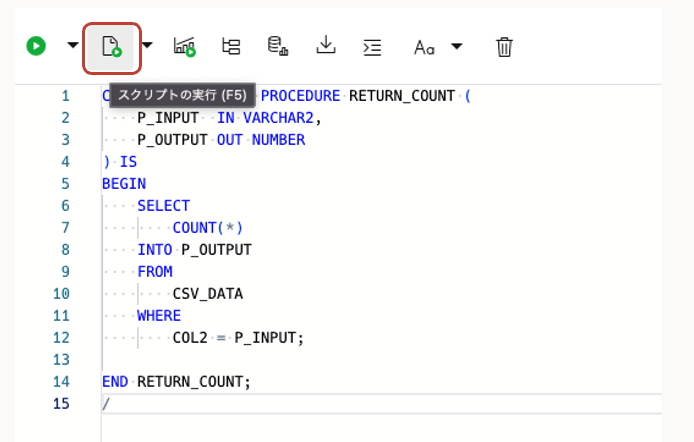Click the database chart icon
The width and height of the screenshot is (694, 442).
pyautogui.click(x=278, y=46)
